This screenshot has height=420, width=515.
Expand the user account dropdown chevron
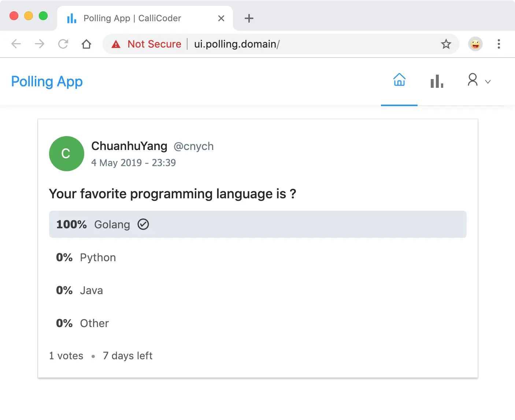click(488, 82)
